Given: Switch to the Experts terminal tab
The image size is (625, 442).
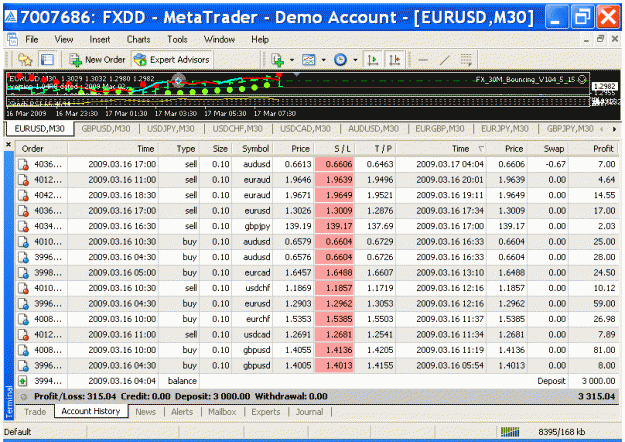Looking at the screenshot, I should (x=265, y=412).
